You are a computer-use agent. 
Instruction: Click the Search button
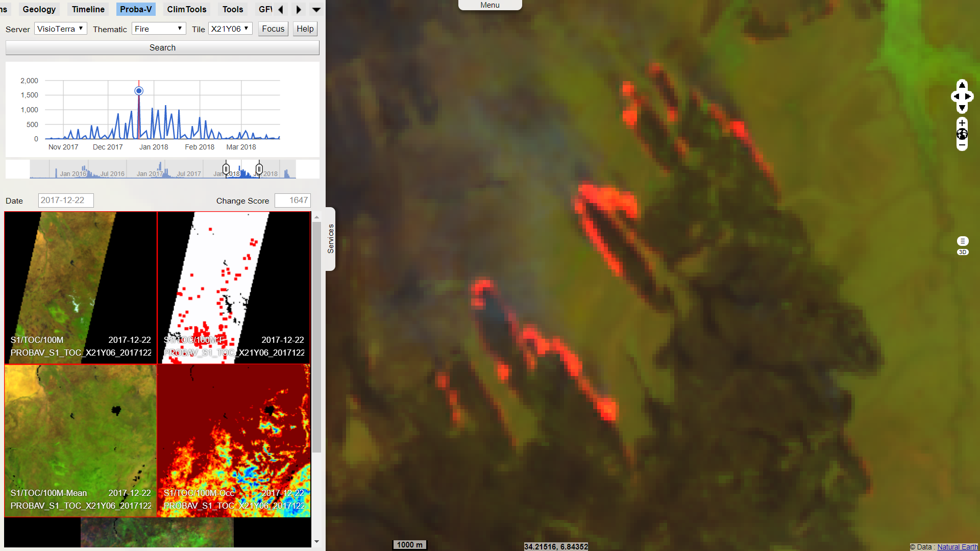(162, 47)
